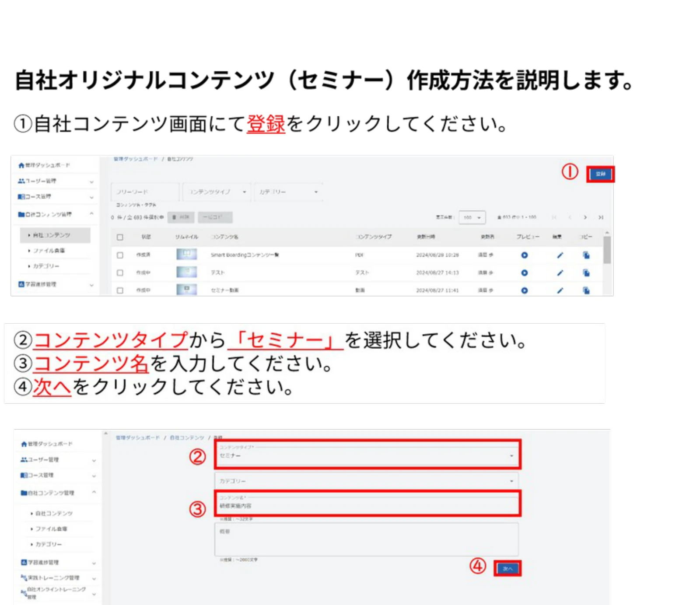Screen dimensions: 700x605
Task: Open ファイル倉庫 in the list screen sidebar
Action: click(x=49, y=251)
